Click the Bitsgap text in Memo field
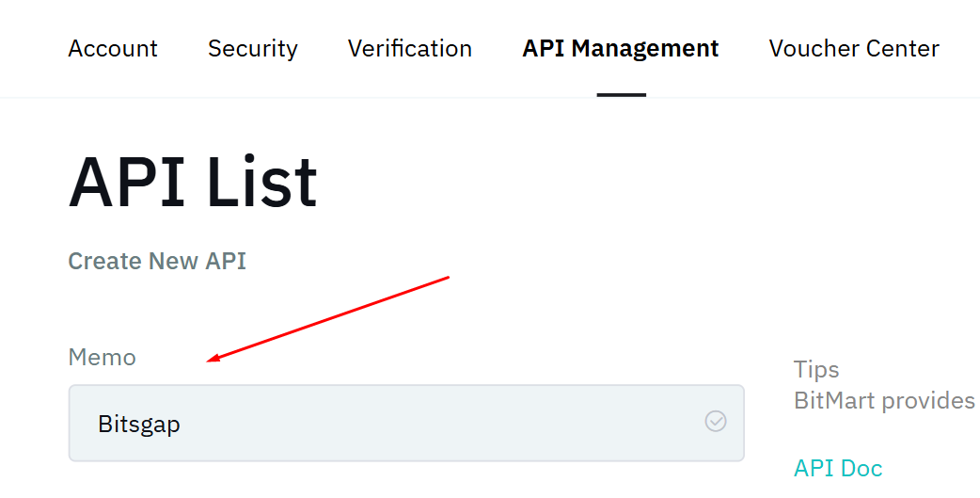The height and width of the screenshot is (498, 980). (x=139, y=424)
